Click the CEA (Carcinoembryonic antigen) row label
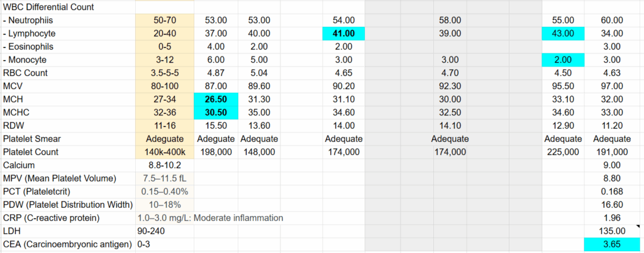This screenshot has width=644, height=253. point(67,244)
